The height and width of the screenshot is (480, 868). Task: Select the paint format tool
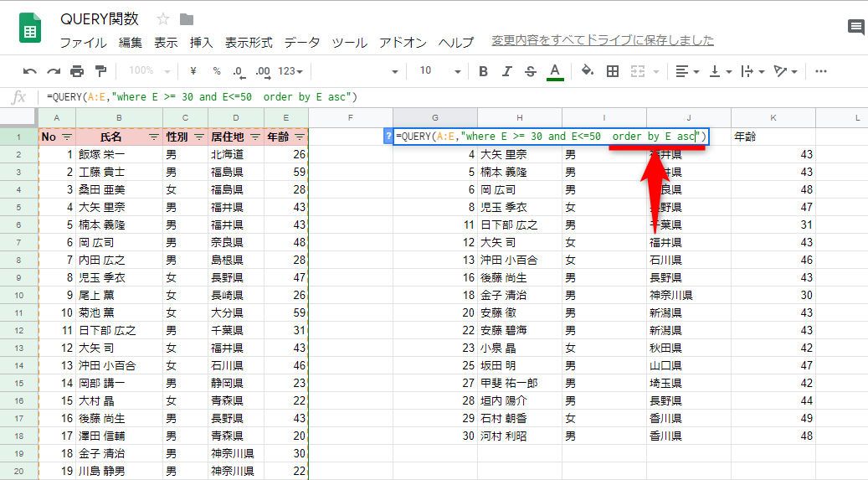[100, 71]
